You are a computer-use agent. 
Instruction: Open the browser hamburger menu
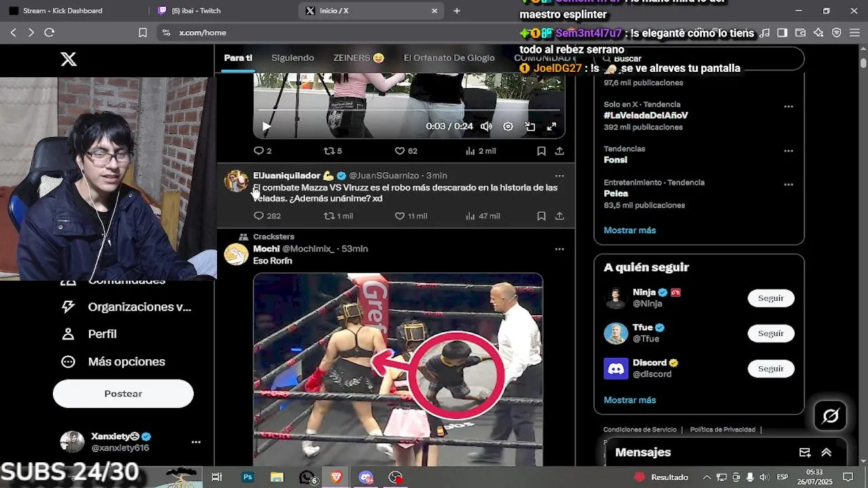[854, 33]
